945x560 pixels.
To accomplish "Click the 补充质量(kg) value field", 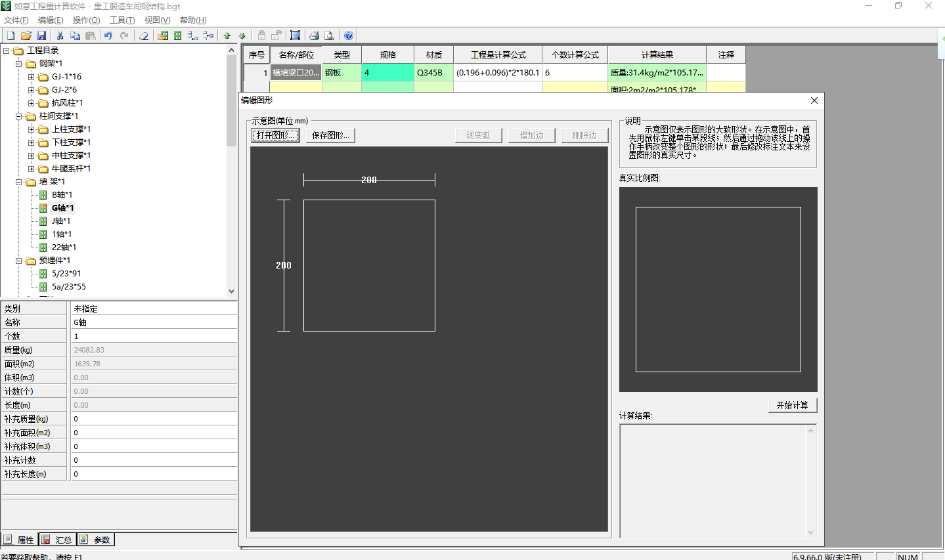I will (154, 419).
